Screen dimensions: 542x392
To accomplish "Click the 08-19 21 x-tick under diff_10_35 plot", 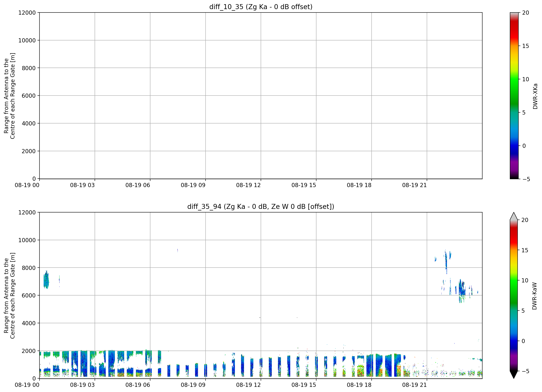I will 414,185.
